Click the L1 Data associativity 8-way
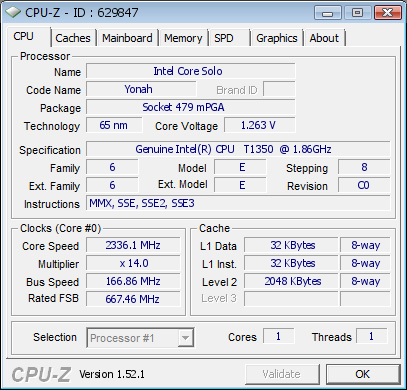407x390 pixels. (365, 245)
